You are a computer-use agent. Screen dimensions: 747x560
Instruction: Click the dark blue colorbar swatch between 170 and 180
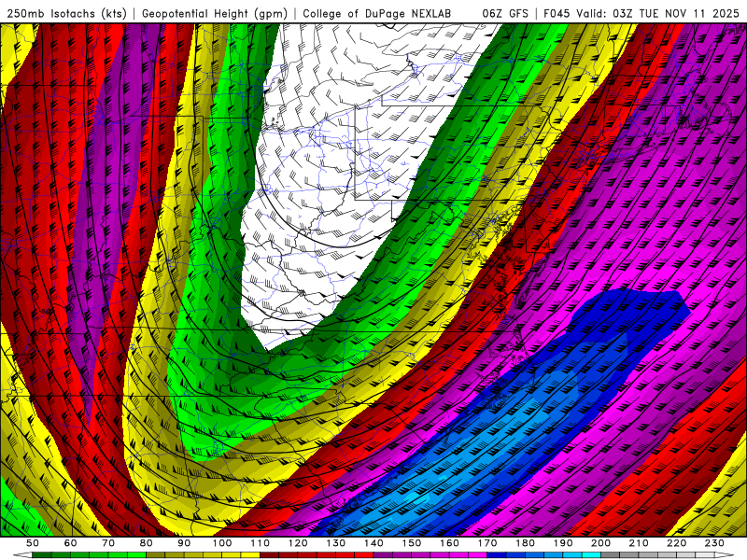pyautogui.click(x=497, y=555)
